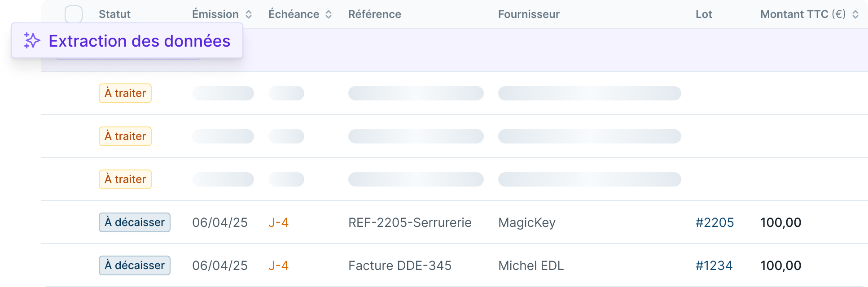Toggle the select-all checkbox in the header
868x287 pixels.
73,14
